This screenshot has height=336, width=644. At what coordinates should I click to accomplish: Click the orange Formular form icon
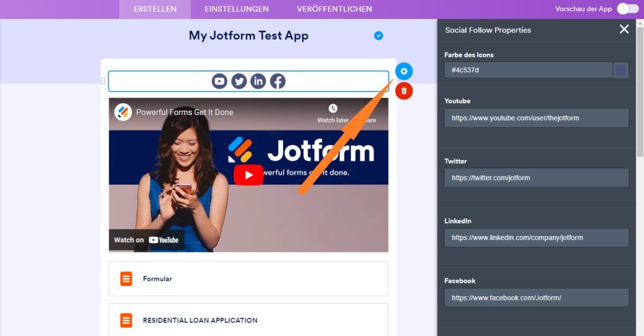pos(126,279)
